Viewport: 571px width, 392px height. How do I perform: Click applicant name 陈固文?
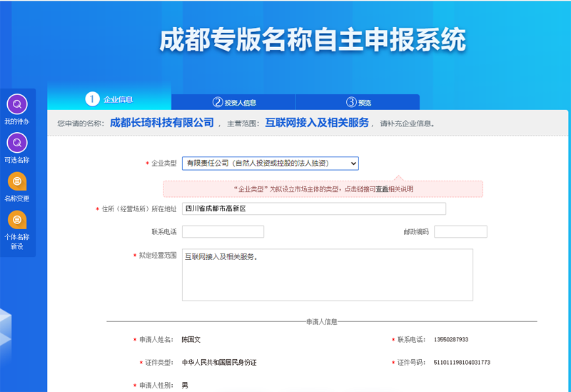(x=191, y=340)
